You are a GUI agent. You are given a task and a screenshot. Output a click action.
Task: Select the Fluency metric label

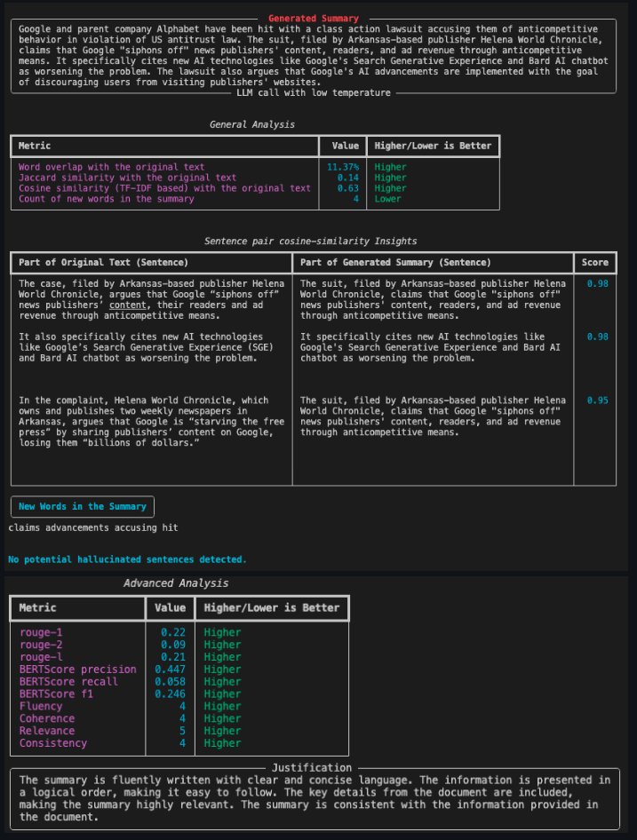click(x=41, y=707)
